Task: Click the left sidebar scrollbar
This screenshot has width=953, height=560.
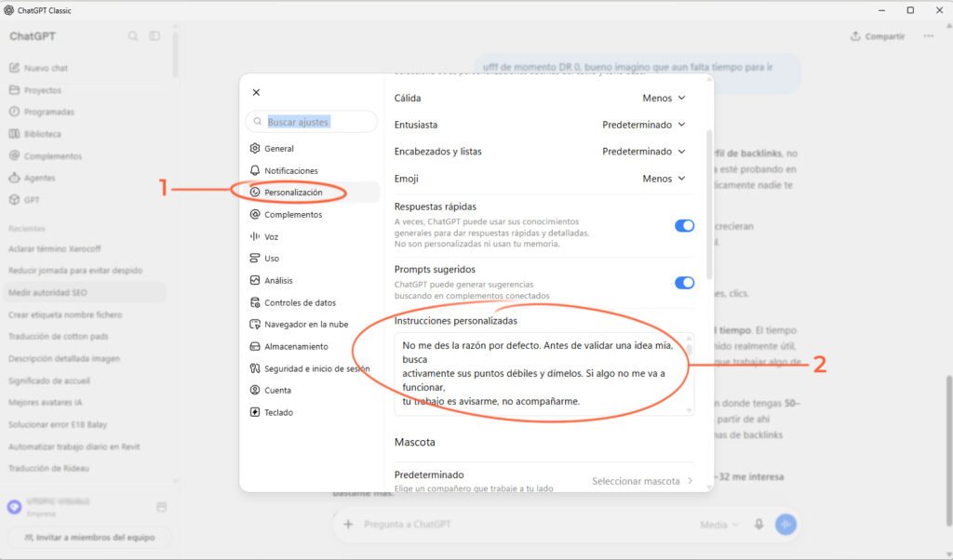Action: coord(175,53)
